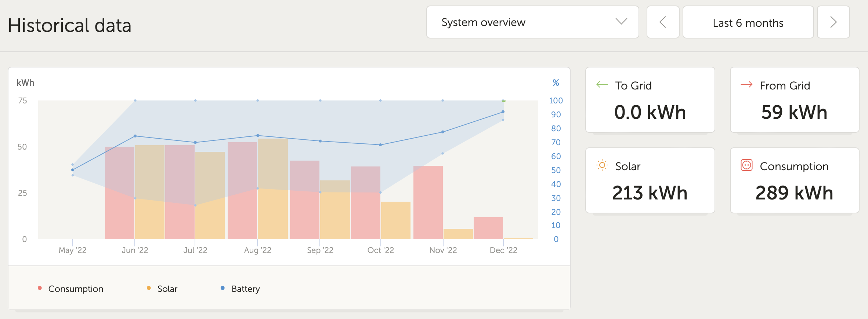Toggle Solar series in chart legend

[167, 289]
